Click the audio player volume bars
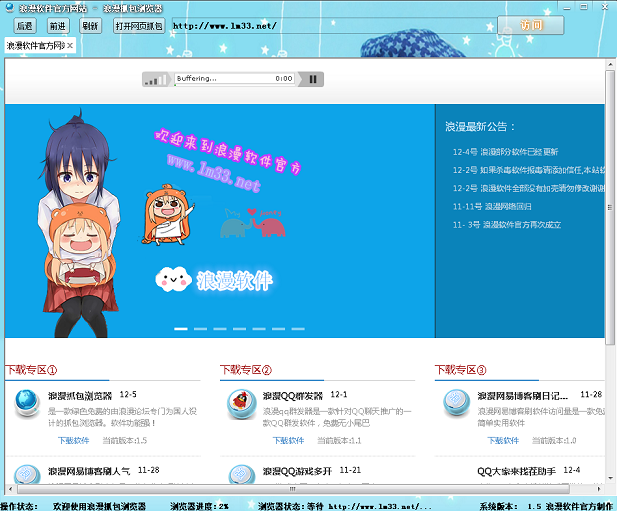The height and width of the screenshot is (511, 617). (156, 79)
